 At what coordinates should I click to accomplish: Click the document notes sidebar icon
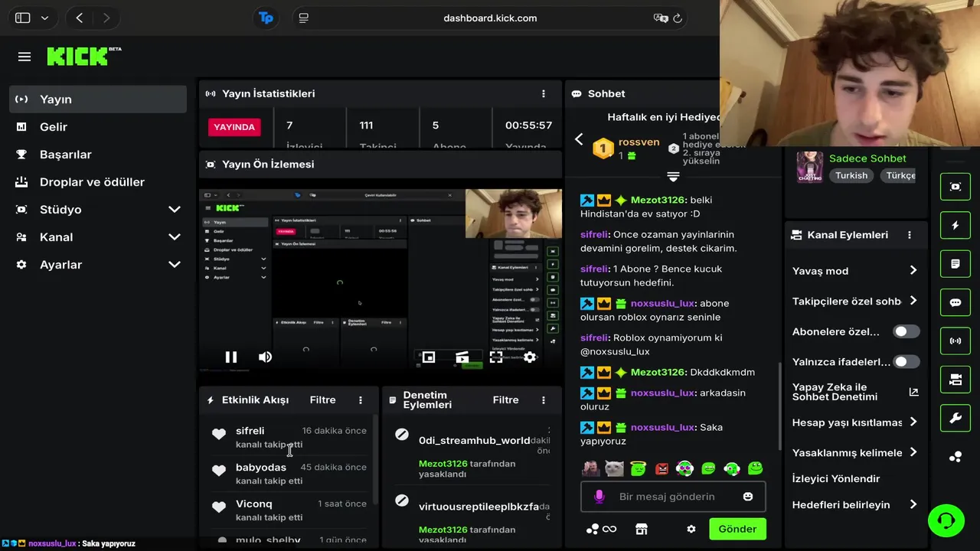tap(955, 264)
